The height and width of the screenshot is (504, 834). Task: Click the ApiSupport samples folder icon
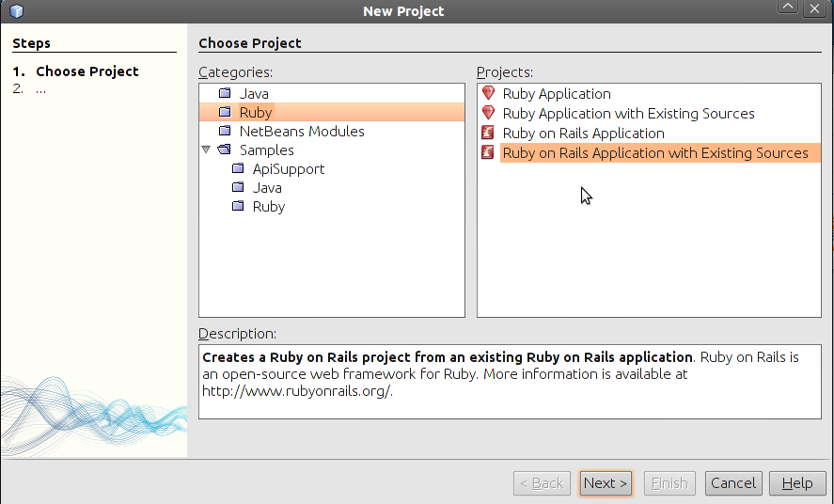pyautogui.click(x=237, y=169)
